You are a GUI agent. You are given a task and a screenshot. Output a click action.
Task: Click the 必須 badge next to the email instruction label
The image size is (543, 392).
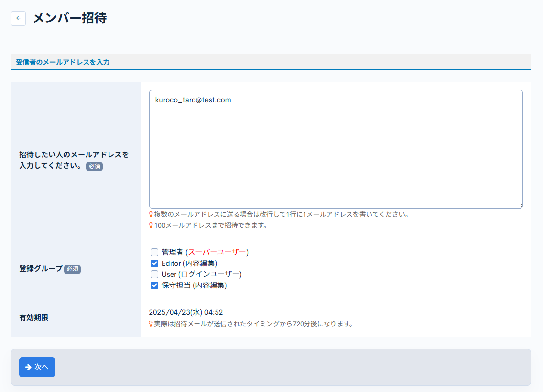94,166
